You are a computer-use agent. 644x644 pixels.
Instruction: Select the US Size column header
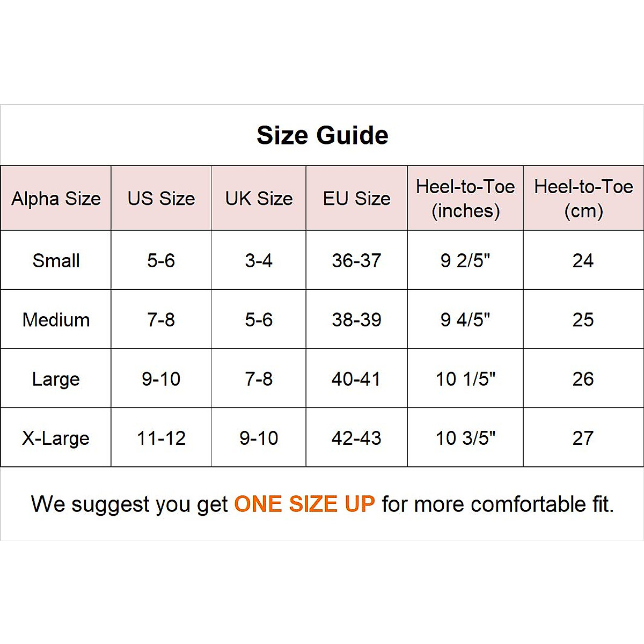click(x=161, y=199)
